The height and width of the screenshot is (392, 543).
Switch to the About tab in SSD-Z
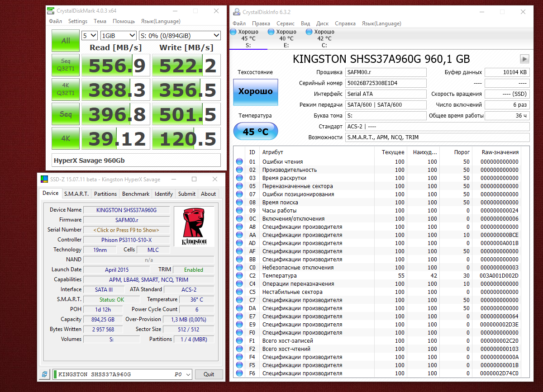point(209,194)
